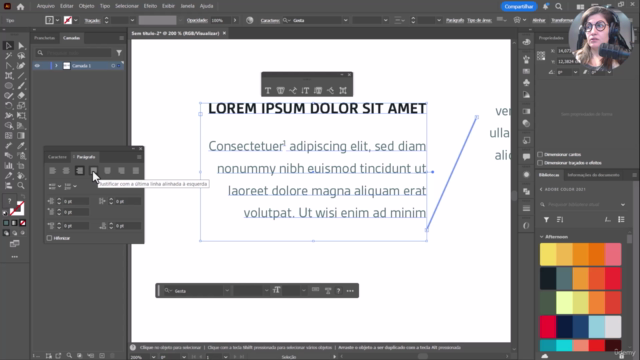
Task: Click the Align left paragraph icon
Action: click(x=52, y=171)
